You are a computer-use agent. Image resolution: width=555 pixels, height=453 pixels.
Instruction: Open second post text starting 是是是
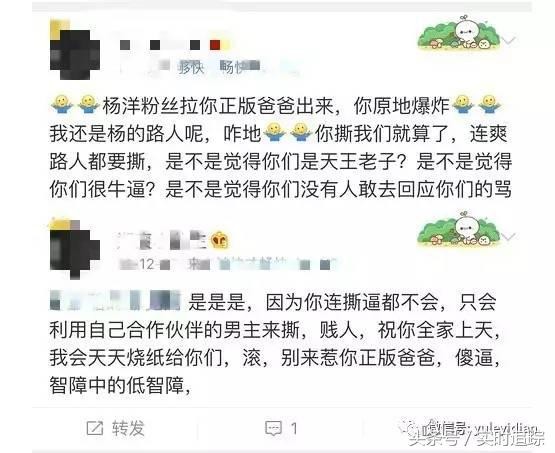click(x=275, y=344)
